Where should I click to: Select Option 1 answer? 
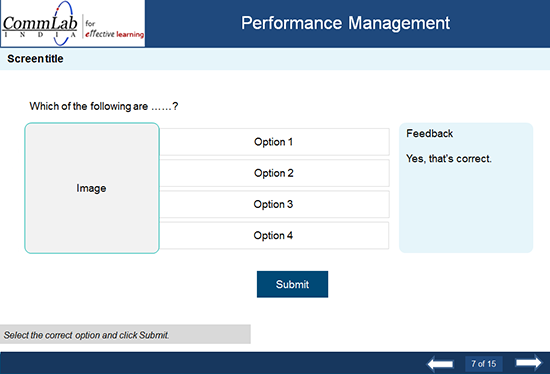pos(274,142)
